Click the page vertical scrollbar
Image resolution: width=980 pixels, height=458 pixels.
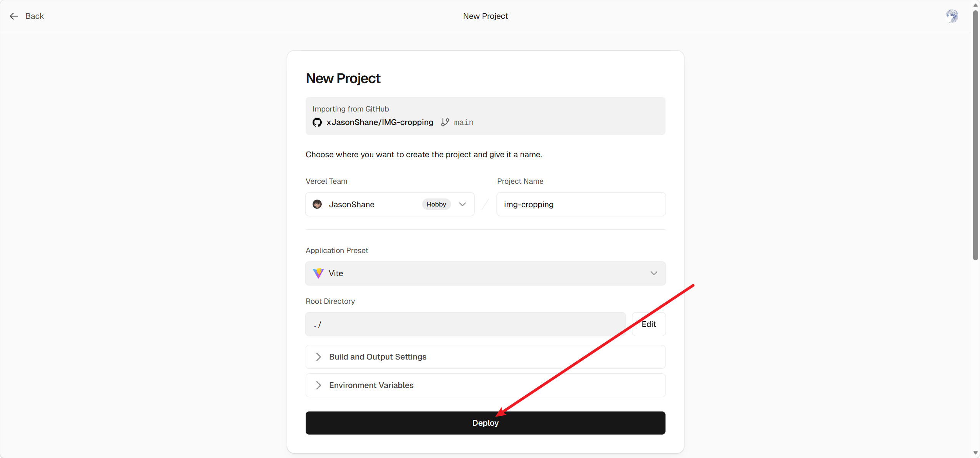click(x=975, y=135)
